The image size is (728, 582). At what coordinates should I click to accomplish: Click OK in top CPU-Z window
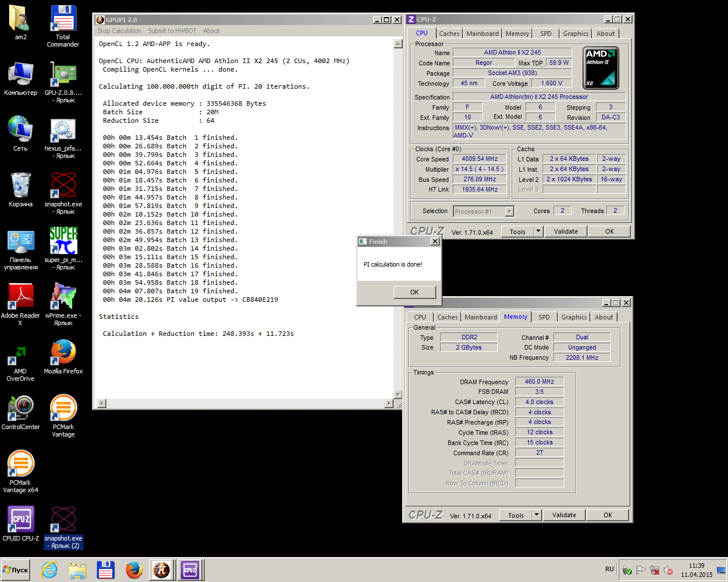[610, 231]
